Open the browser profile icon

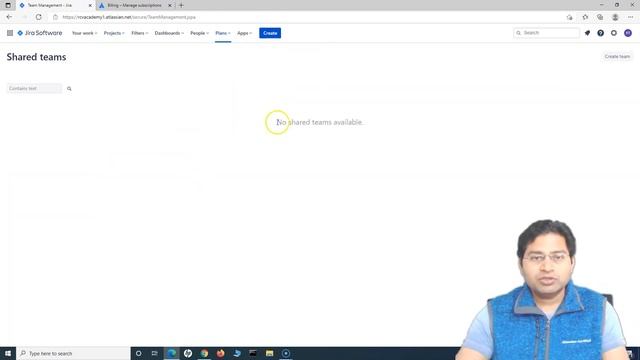pyautogui.click(x=615, y=17)
